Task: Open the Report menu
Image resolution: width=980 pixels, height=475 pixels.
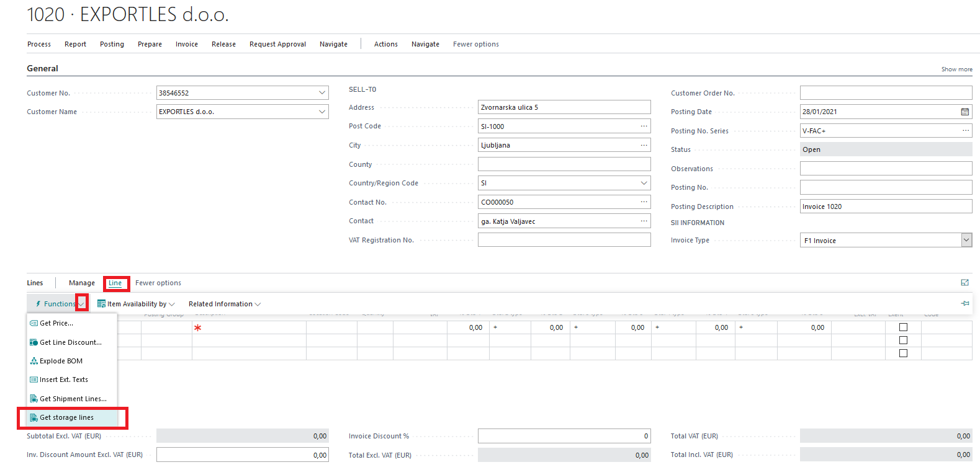Action: (x=75, y=44)
